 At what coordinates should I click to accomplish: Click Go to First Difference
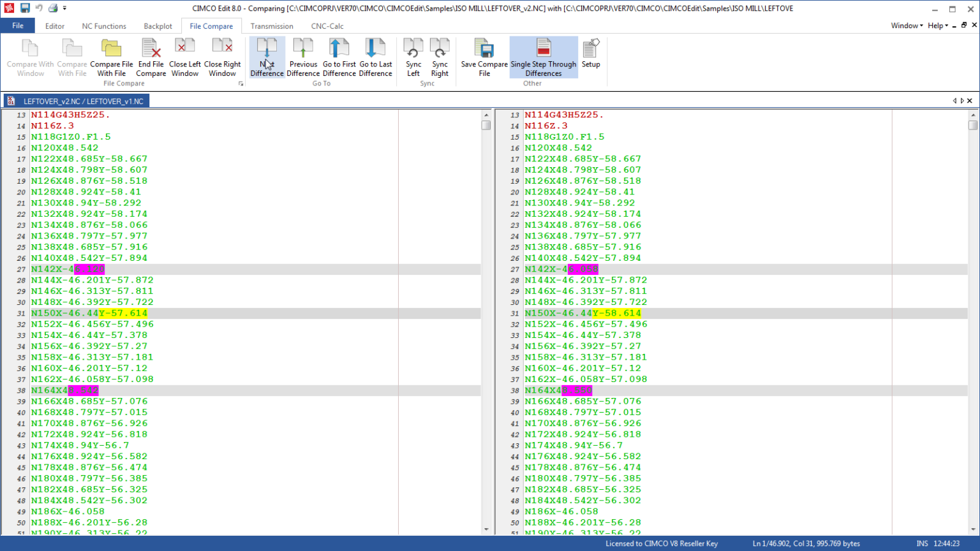pos(339,57)
